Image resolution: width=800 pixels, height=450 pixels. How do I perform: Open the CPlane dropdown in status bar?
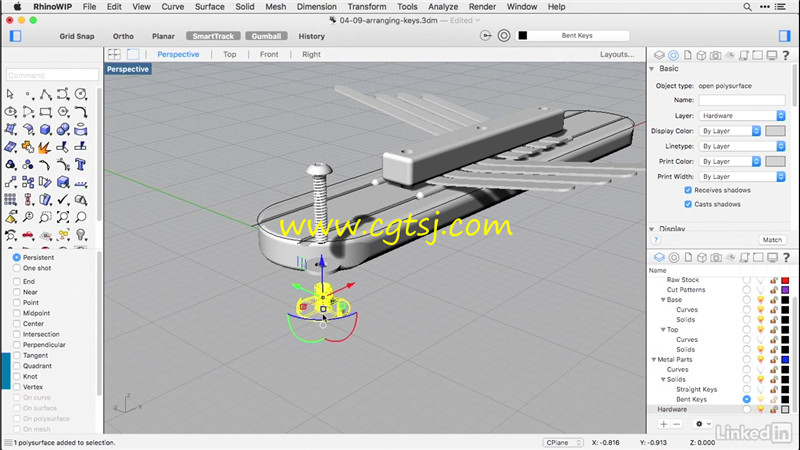(x=563, y=442)
